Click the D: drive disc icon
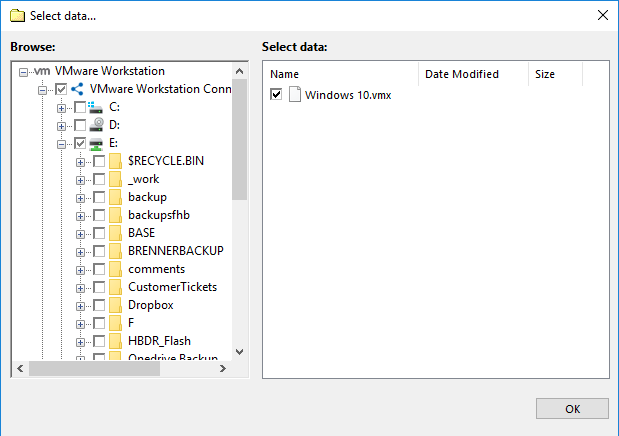619x436 pixels. pos(96,125)
